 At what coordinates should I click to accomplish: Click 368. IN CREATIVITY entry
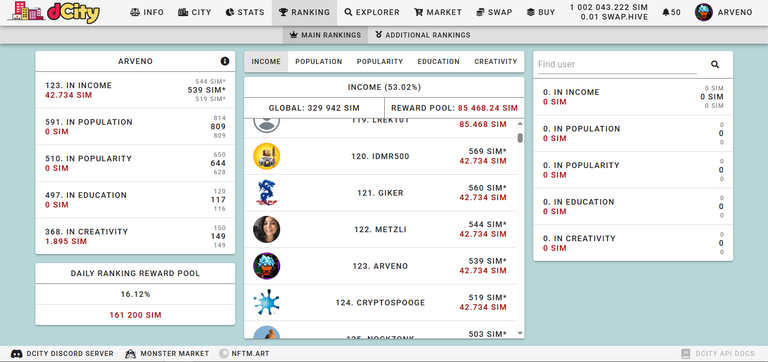tap(86, 232)
